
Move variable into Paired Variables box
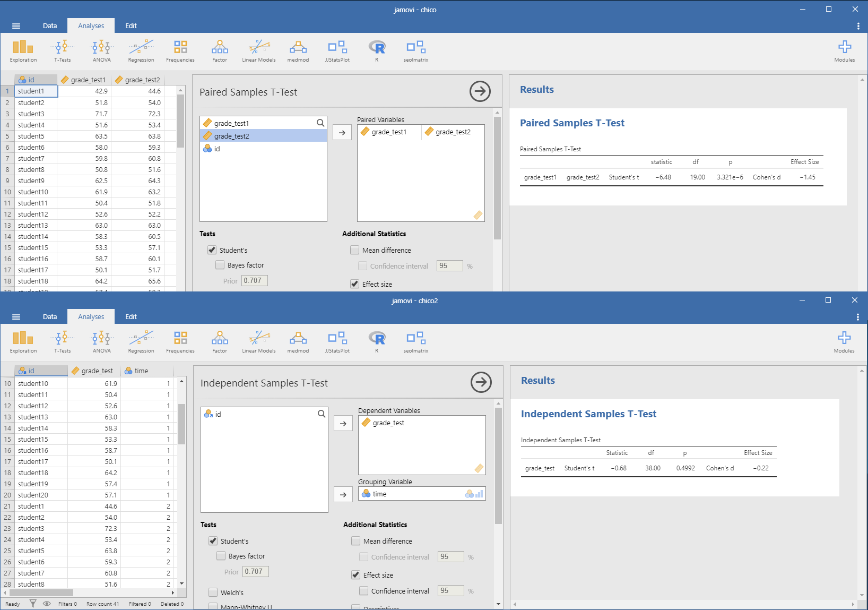(x=342, y=133)
